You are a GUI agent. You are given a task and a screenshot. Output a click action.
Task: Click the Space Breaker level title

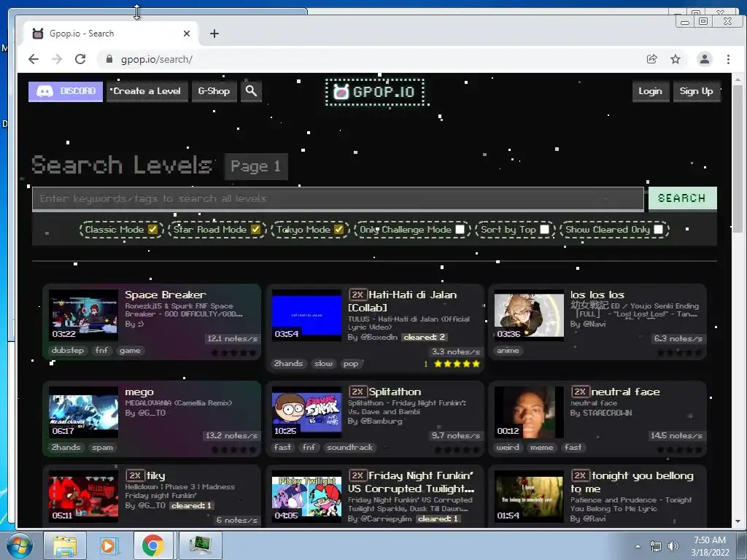point(166,295)
